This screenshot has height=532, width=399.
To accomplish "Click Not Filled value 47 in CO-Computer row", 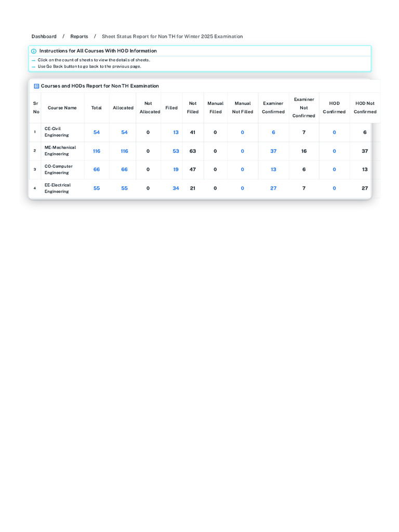I will [193, 169].
